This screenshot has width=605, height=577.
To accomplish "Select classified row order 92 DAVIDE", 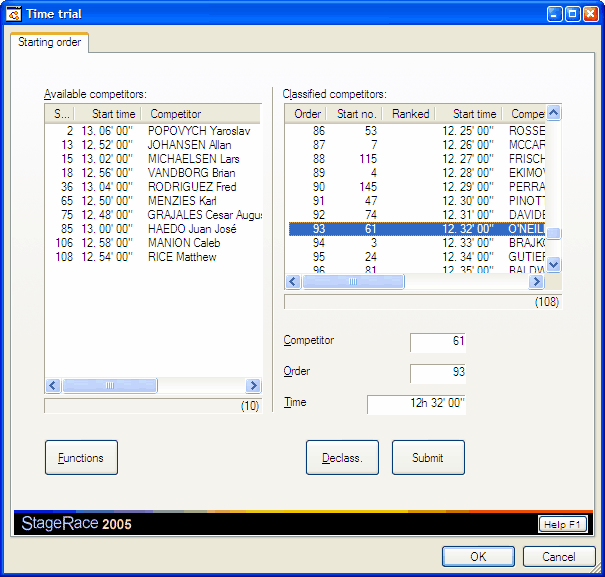I will [417, 215].
